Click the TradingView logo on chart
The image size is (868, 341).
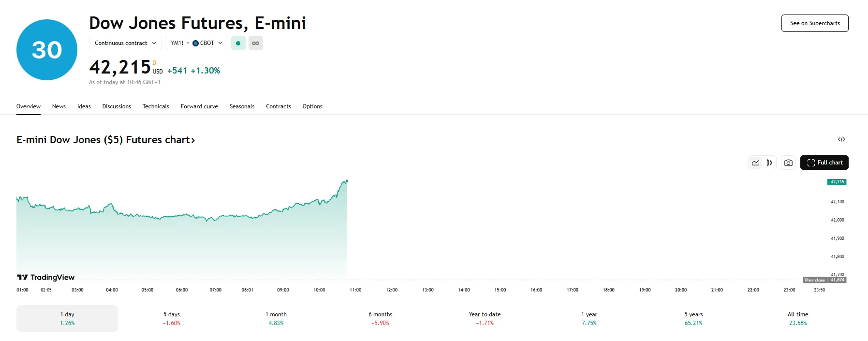pos(46,277)
